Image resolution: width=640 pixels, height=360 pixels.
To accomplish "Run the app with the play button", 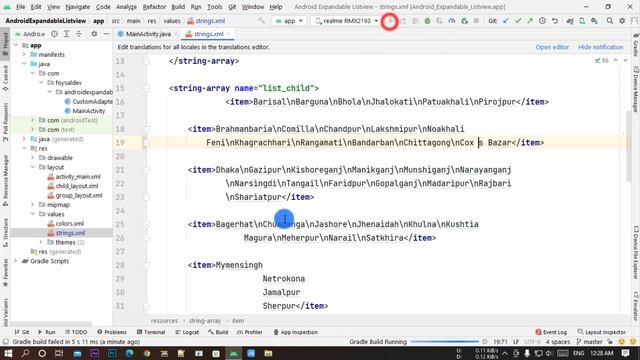I will [x=390, y=21].
